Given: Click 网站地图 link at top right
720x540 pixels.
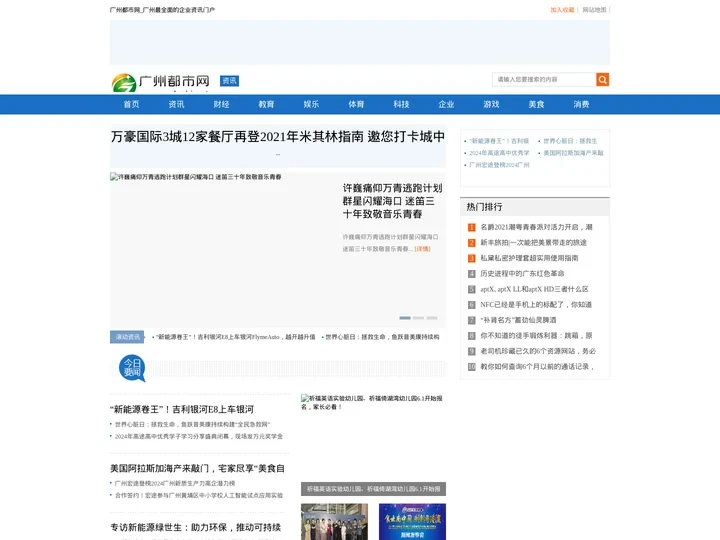Looking at the screenshot, I should point(594,10).
